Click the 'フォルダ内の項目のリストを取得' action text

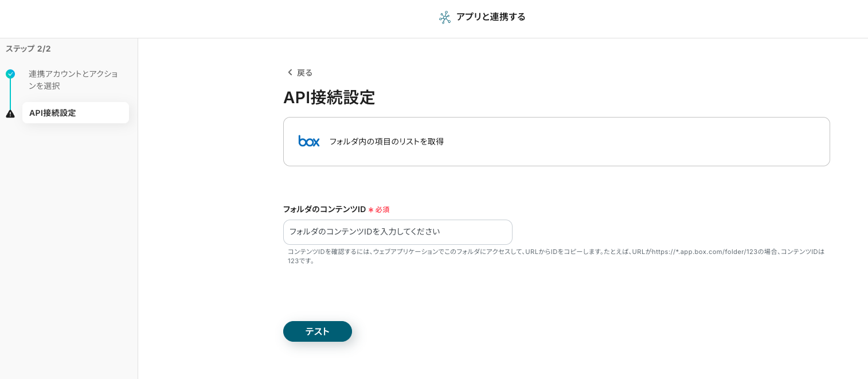coord(386,142)
